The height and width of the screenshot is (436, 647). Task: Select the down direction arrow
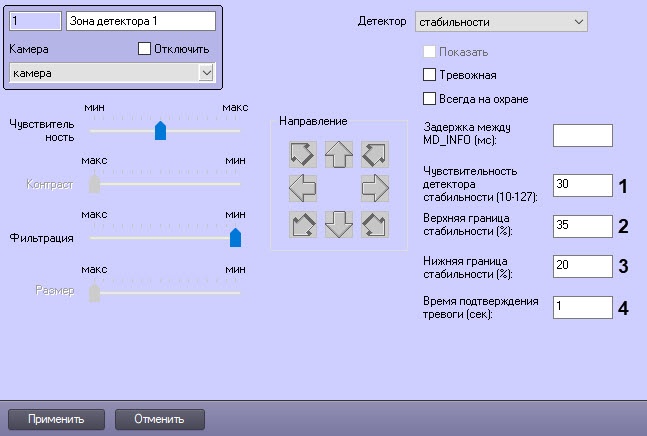[x=339, y=224]
